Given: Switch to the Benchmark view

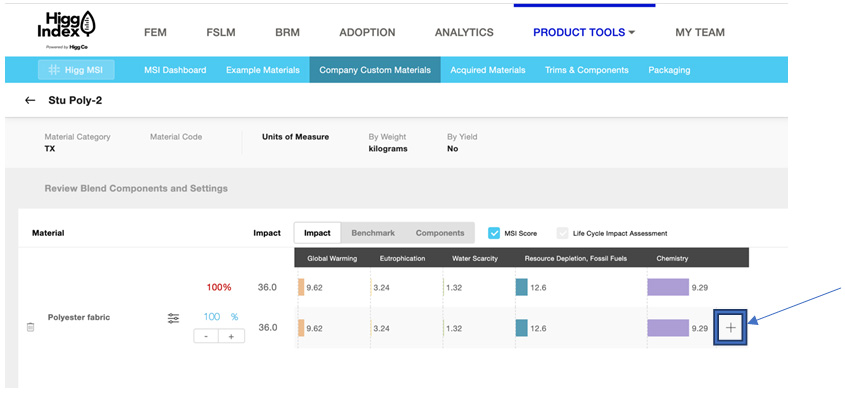Looking at the screenshot, I should click(373, 233).
